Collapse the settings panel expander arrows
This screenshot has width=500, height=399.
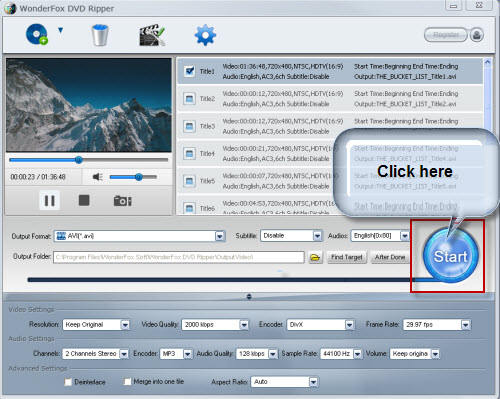tap(249, 297)
